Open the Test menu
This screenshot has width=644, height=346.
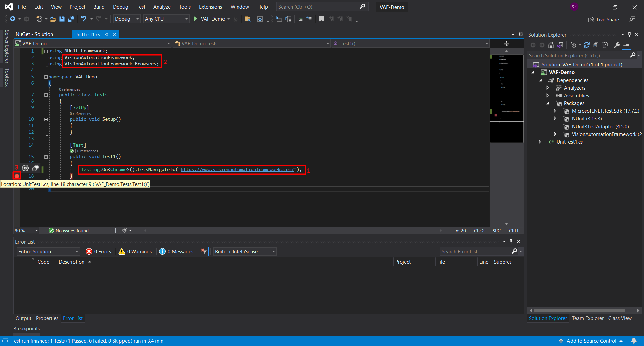tap(141, 7)
